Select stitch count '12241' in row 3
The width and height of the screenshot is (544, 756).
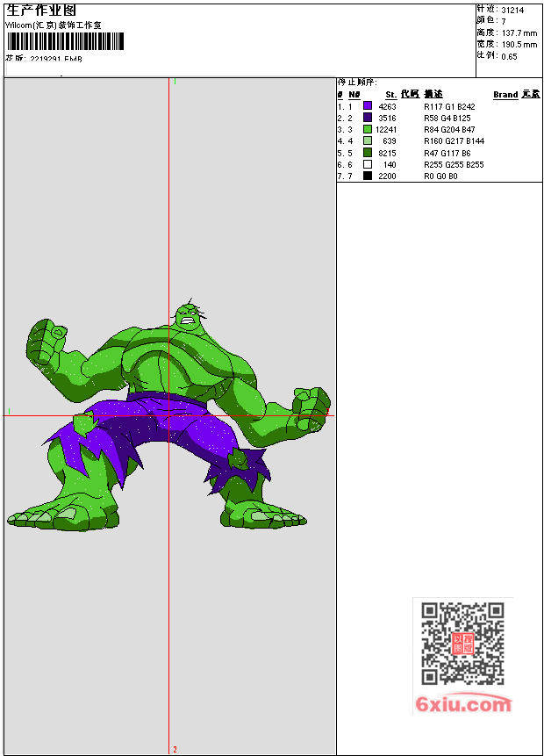coord(386,130)
